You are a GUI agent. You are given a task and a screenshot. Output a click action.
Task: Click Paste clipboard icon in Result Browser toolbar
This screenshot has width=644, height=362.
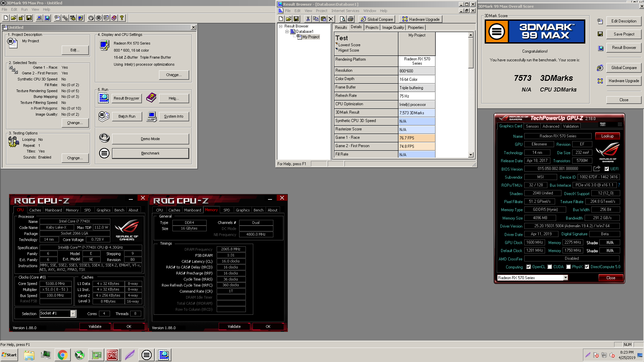click(323, 19)
